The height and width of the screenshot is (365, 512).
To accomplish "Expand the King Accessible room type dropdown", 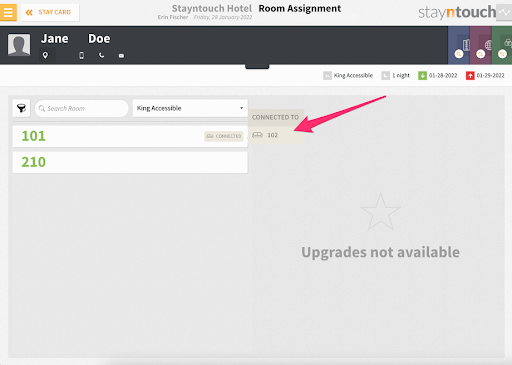I will click(x=190, y=108).
